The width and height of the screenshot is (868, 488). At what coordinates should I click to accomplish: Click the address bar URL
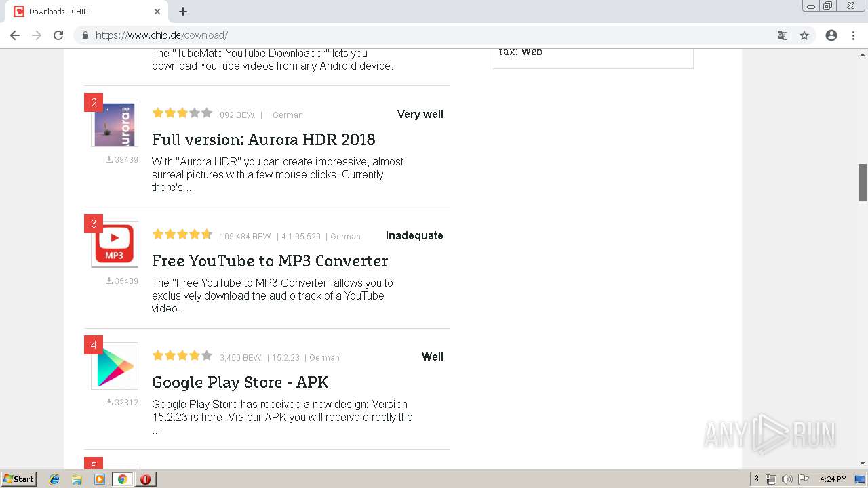pyautogui.click(x=161, y=35)
